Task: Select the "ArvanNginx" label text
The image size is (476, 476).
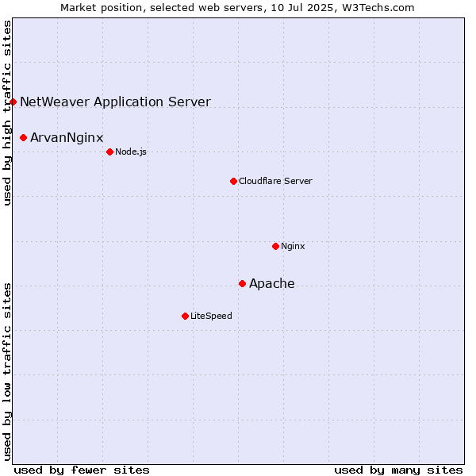Action: (67, 138)
